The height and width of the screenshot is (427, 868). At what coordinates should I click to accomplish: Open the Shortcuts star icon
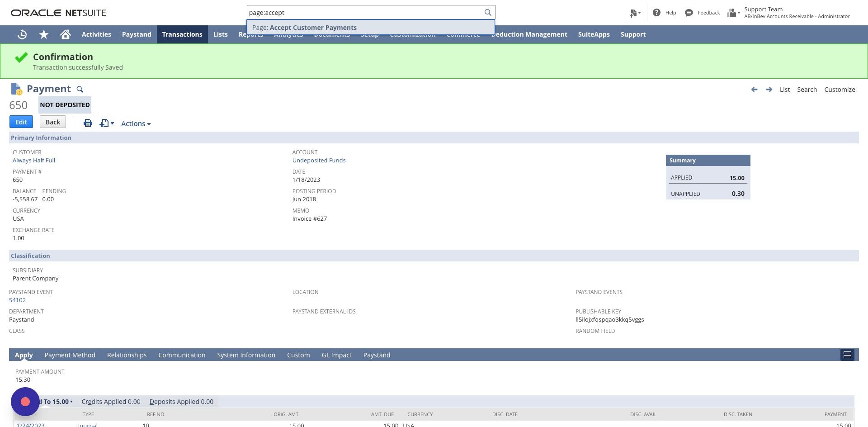pos(44,34)
